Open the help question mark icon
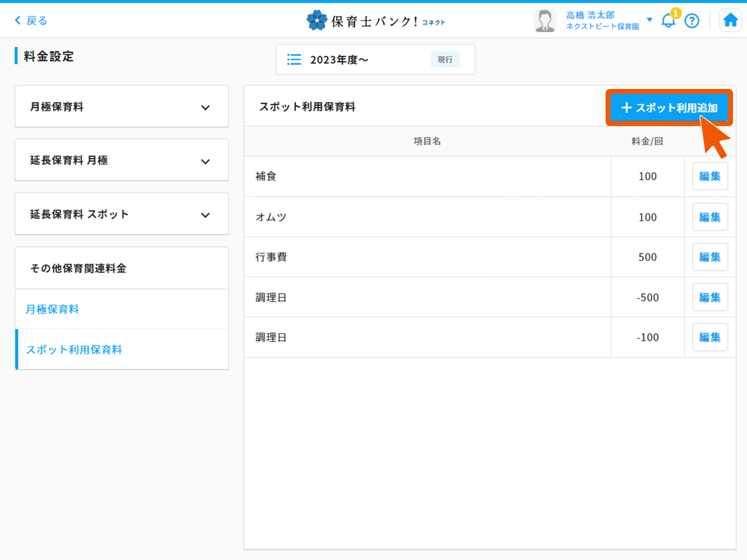The width and height of the screenshot is (747, 560). click(x=692, y=21)
